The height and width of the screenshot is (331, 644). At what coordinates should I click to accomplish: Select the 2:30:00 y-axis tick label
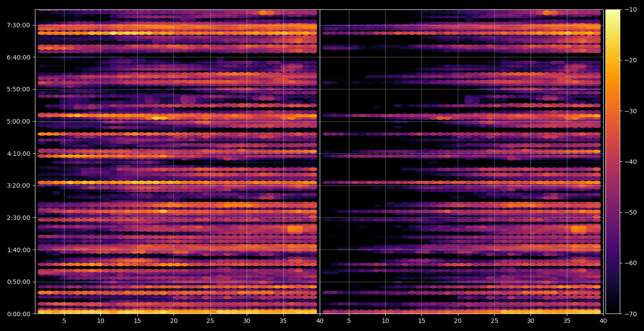tap(18, 218)
